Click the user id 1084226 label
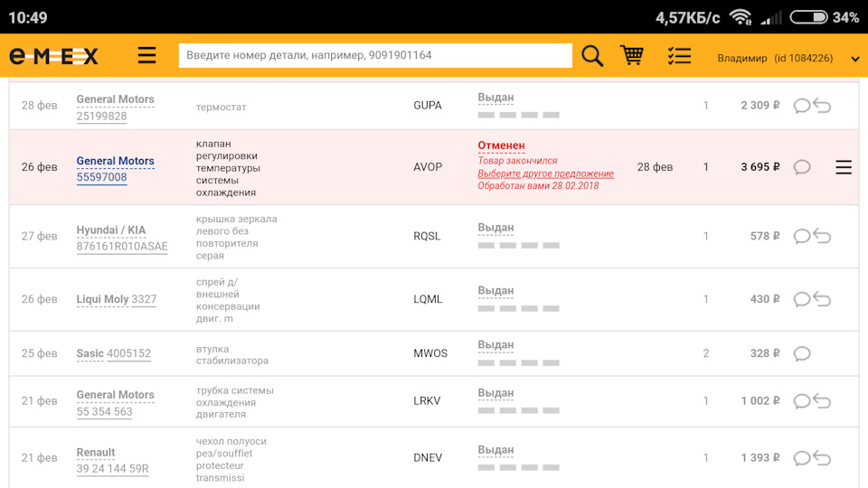This screenshot has height=488, width=868. (803, 58)
